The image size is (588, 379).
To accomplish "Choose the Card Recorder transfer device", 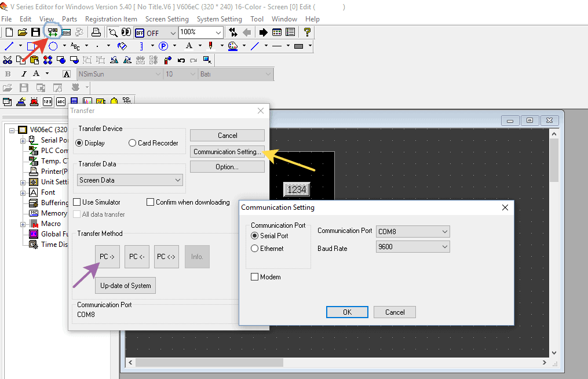I will click(x=133, y=143).
